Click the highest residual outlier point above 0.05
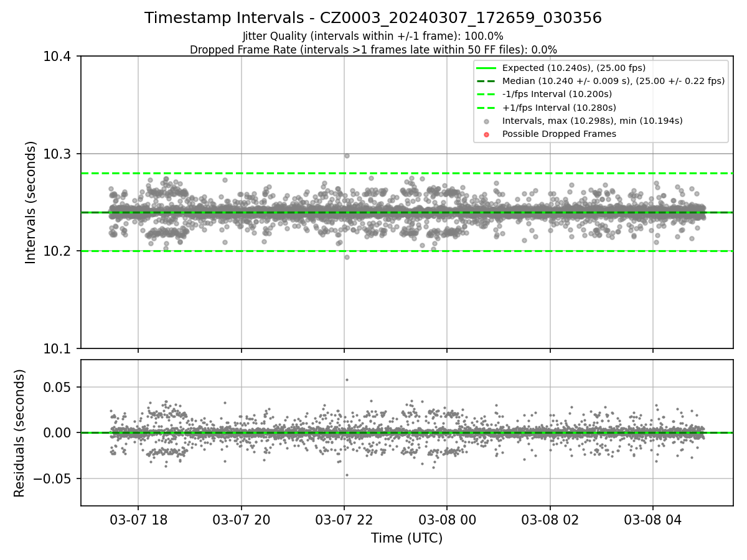The width and height of the screenshot is (747, 560). pyautogui.click(x=347, y=380)
